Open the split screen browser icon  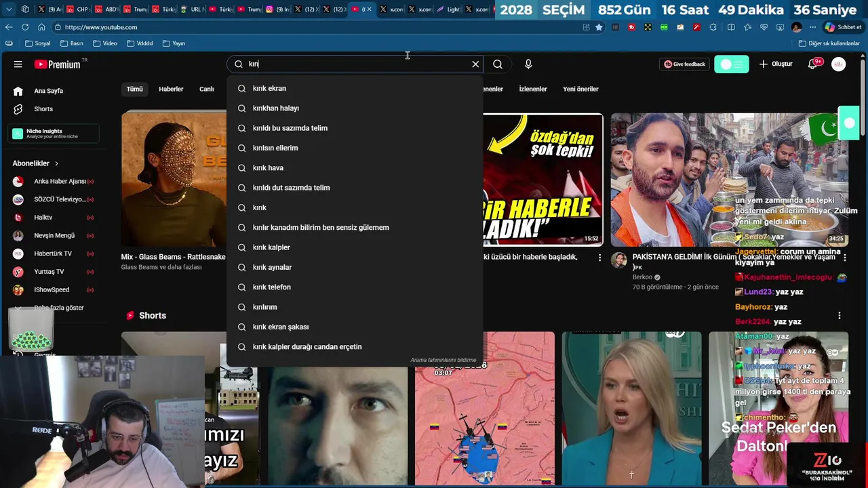tap(731, 27)
